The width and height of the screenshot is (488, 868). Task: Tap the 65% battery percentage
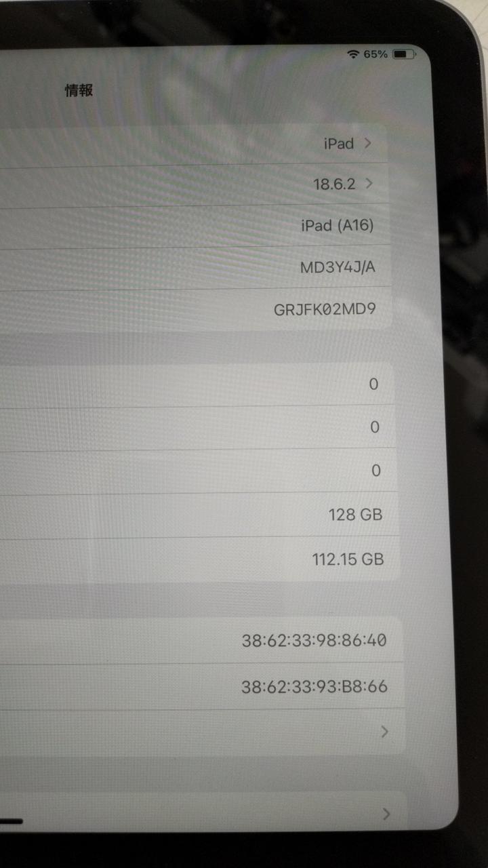pyautogui.click(x=375, y=54)
